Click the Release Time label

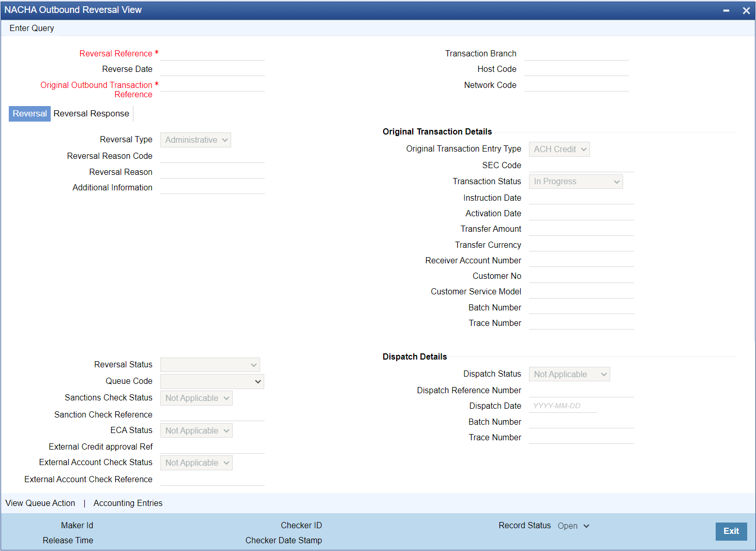click(68, 540)
